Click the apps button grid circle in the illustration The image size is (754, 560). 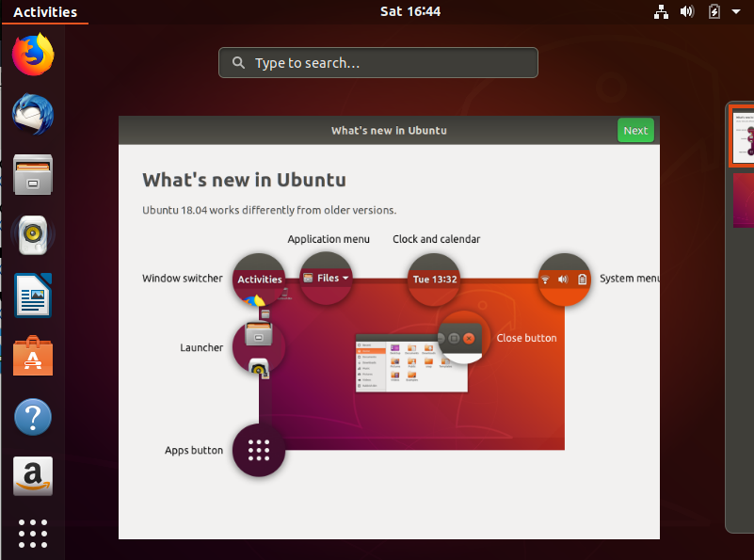[259, 451]
